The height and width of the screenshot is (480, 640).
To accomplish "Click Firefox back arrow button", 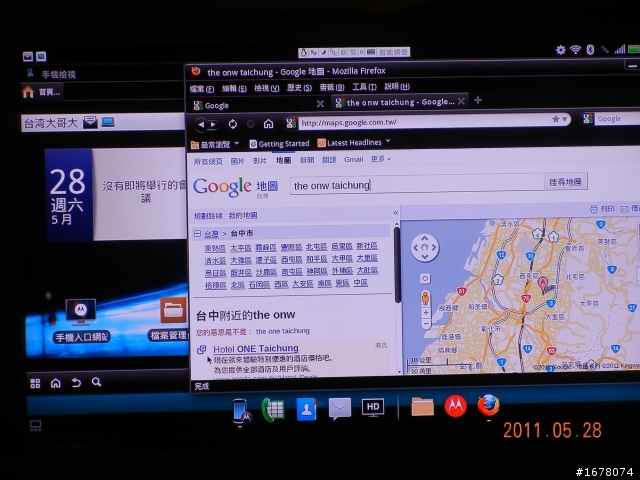I will [x=201, y=124].
